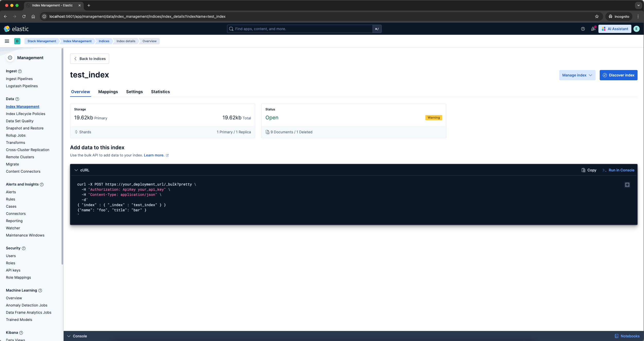
Task: Open the announcements bell icon
Action: [x=593, y=29]
